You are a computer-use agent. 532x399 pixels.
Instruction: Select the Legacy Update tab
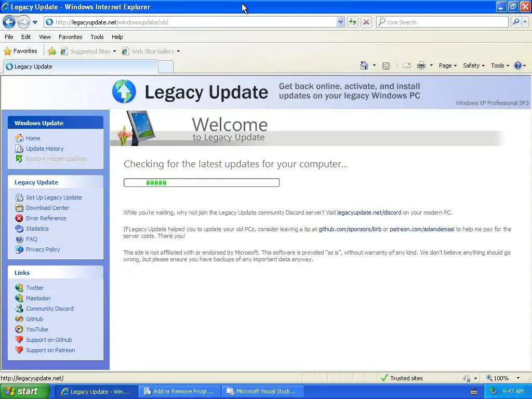(x=81, y=66)
